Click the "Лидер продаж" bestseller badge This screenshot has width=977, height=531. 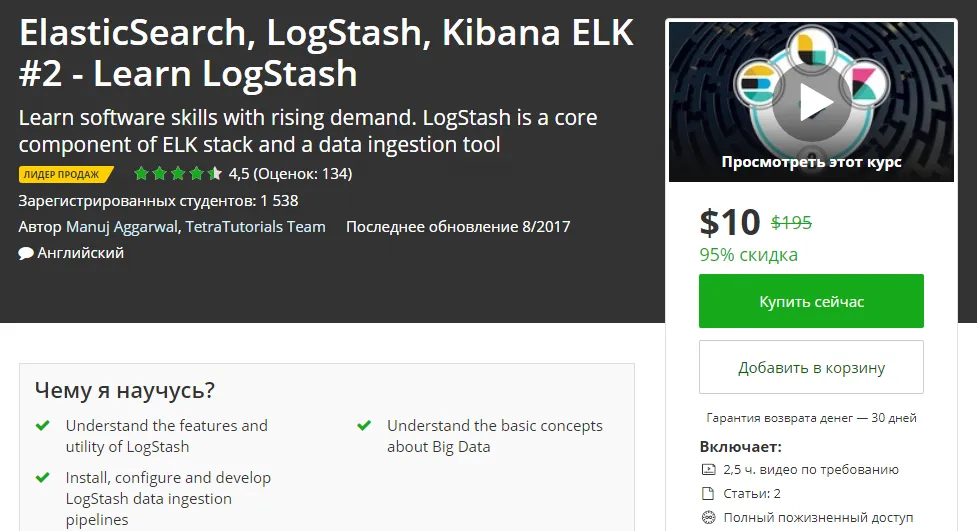pyautogui.click(x=66, y=174)
